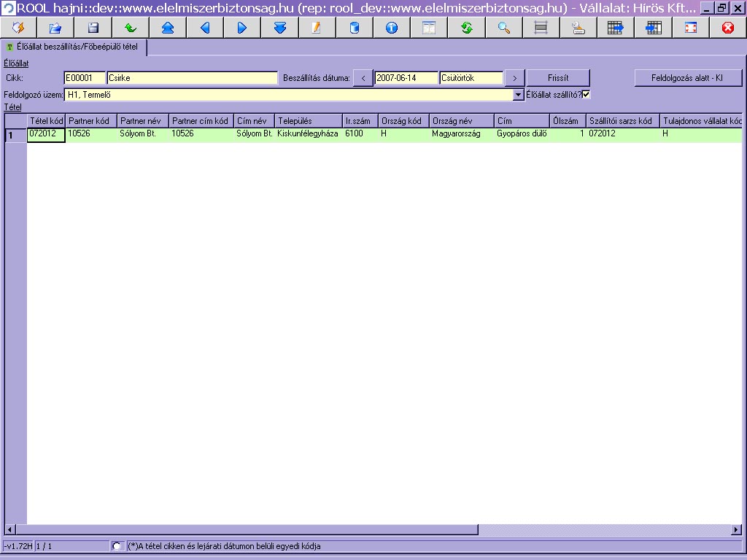747x560 pixels.
Task: Open the folder icon in toolbar
Action: (x=55, y=28)
